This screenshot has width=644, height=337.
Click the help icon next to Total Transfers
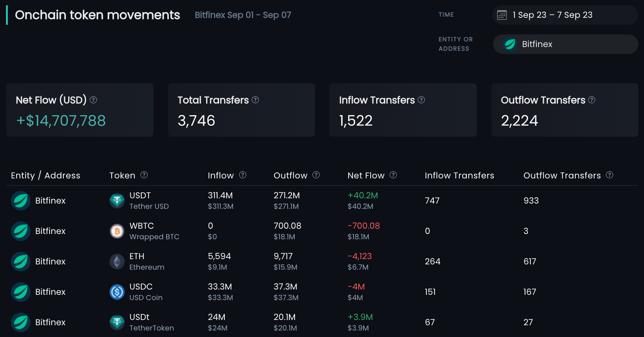[x=255, y=100]
